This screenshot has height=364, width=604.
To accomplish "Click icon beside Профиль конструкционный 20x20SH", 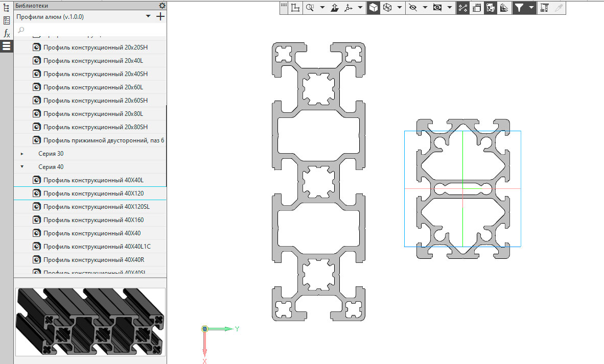I will [x=37, y=47].
